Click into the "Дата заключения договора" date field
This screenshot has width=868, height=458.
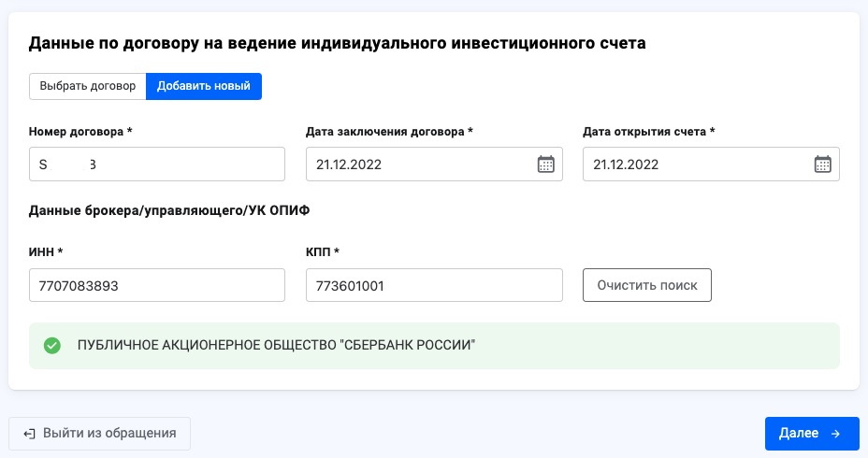click(421, 165)
